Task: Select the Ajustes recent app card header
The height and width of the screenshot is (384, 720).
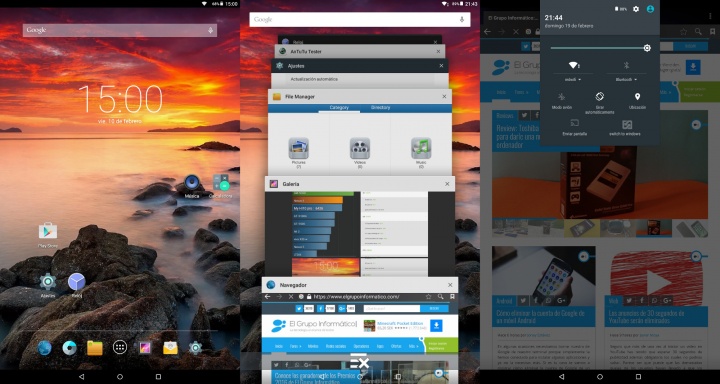Action: pyautogui.click(x=360, y=66)
